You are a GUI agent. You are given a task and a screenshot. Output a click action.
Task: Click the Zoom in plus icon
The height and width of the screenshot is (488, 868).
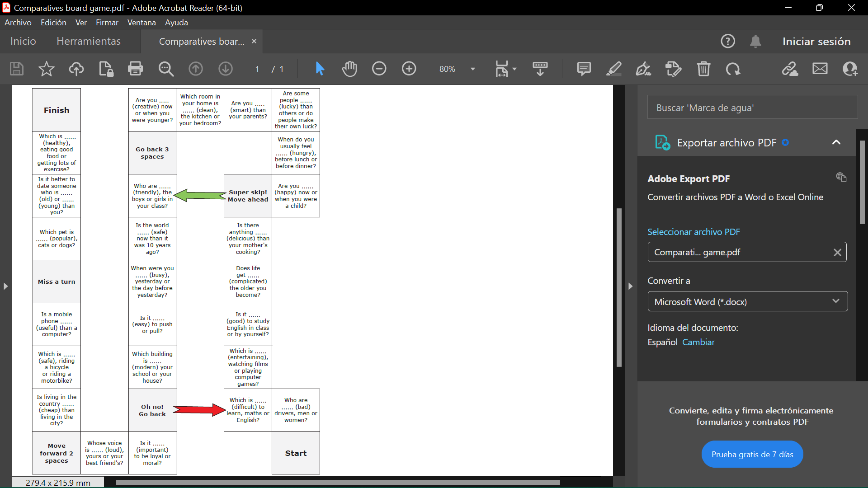409,69
